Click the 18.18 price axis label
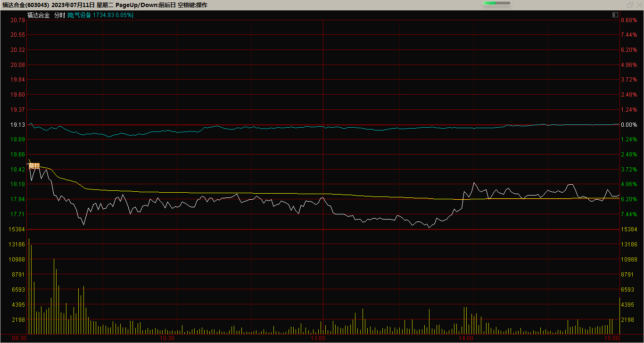The image size is (644, 343). point(18,184)
